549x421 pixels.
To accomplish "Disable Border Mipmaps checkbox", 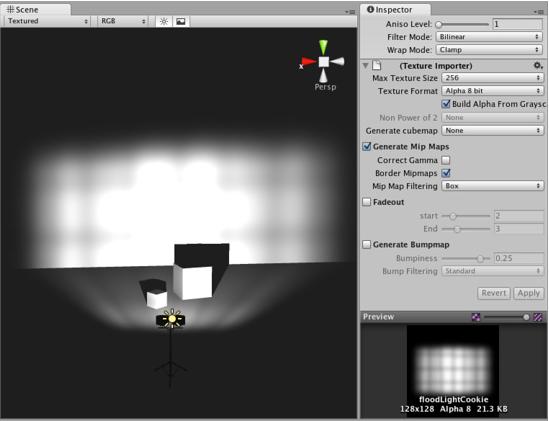I will 446,173.
